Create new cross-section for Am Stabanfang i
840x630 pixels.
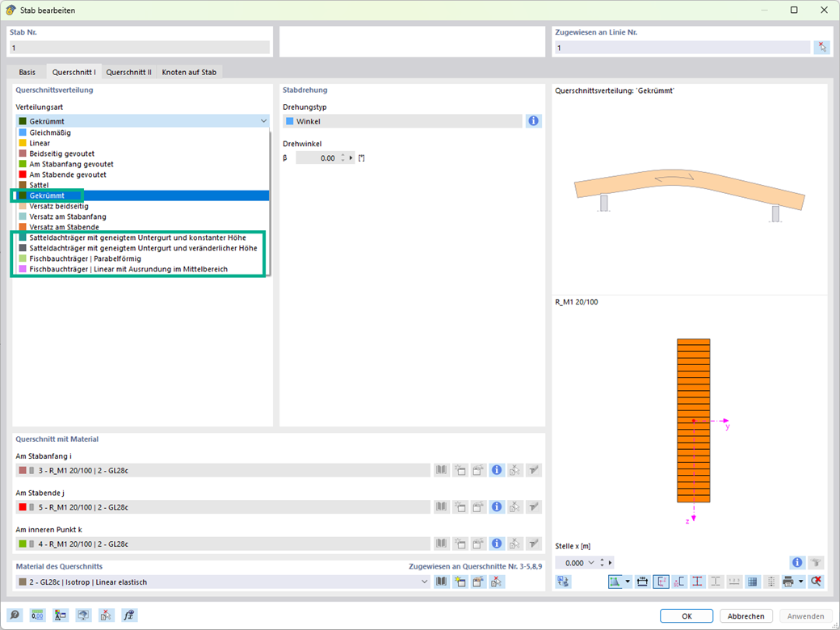click(x=460, y=470)
